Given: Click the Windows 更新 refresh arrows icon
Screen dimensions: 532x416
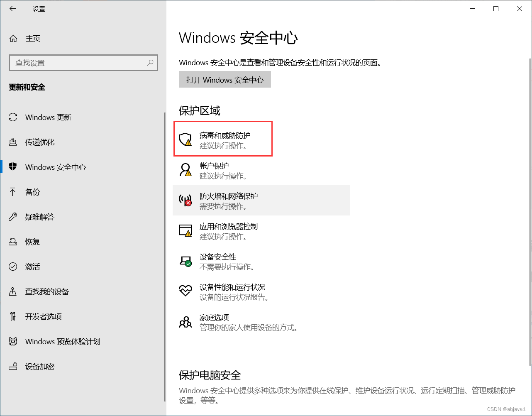Looking at the screenshot, I should (x=13, y=117).
